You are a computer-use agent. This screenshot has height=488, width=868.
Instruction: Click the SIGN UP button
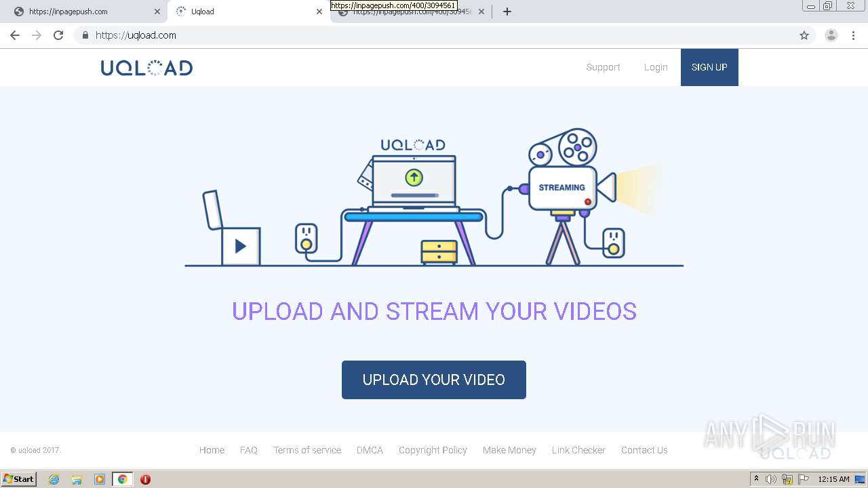point(709,67)
